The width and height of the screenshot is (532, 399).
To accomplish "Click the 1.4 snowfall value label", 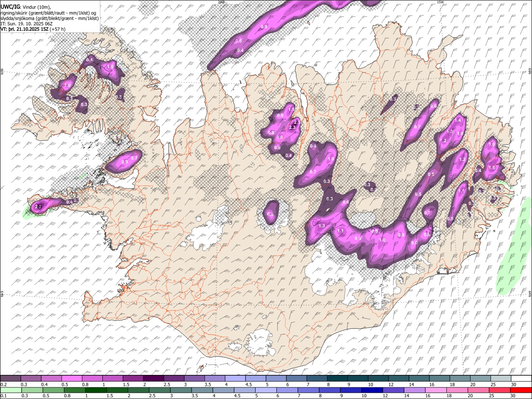I will tap(458, 120).
